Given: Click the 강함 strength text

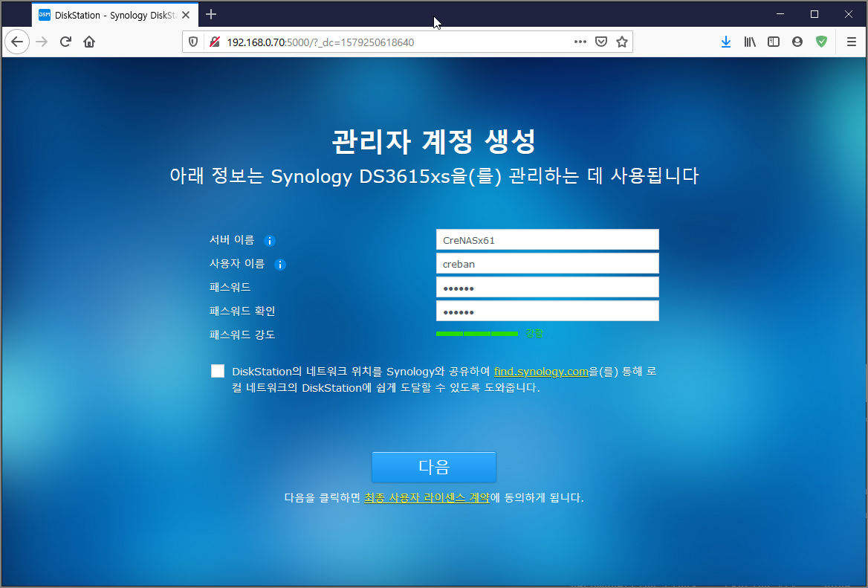Looking at the screenshot, I should pos(534,333).
